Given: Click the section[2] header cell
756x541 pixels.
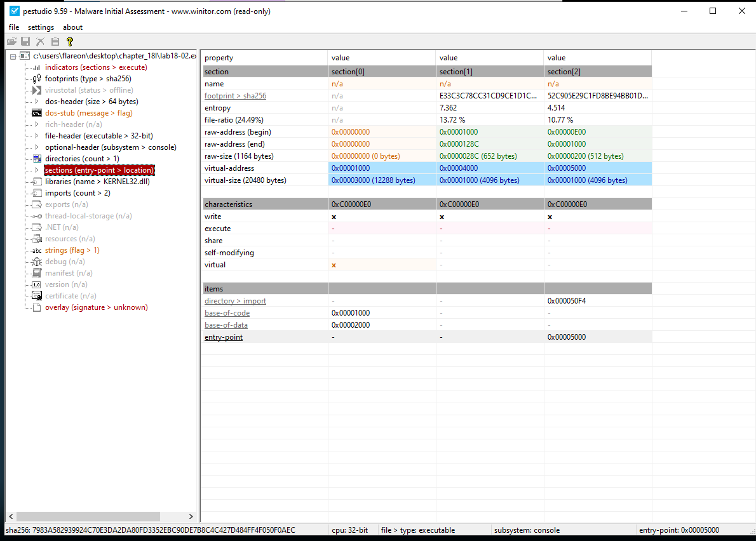Looking at the screenshot, I should click(x=598, y=72).
